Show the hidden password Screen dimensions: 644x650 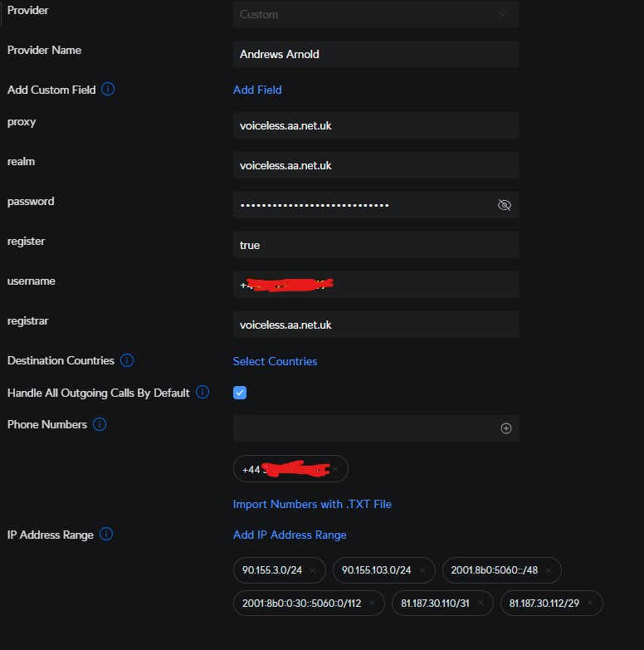click(x=504, y=205)
